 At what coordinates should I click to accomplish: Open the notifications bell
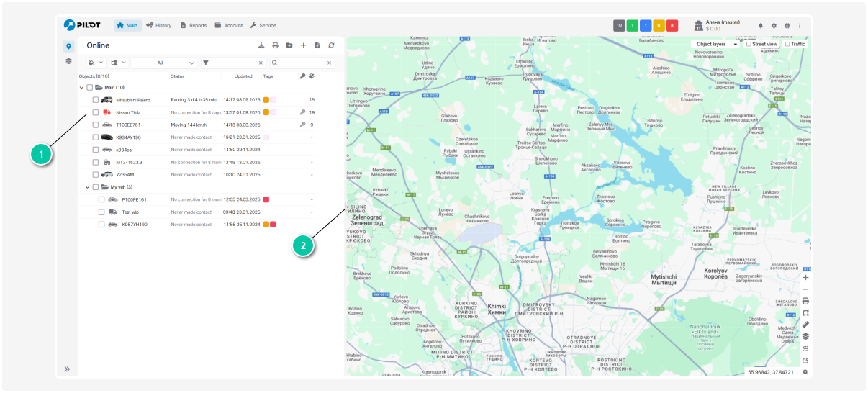tap(761, 26)
